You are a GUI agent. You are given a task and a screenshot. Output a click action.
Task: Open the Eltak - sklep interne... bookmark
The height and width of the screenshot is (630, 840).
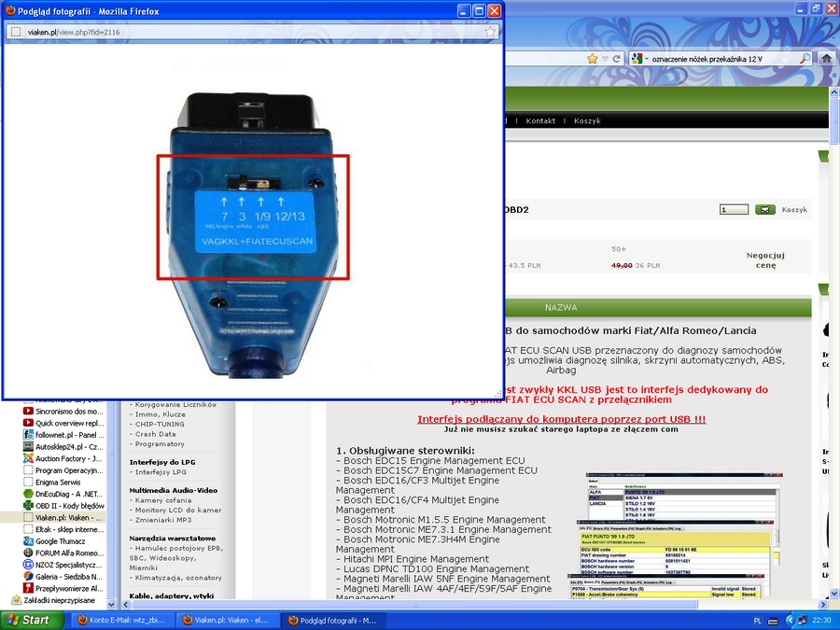click(x=64, y=529)
